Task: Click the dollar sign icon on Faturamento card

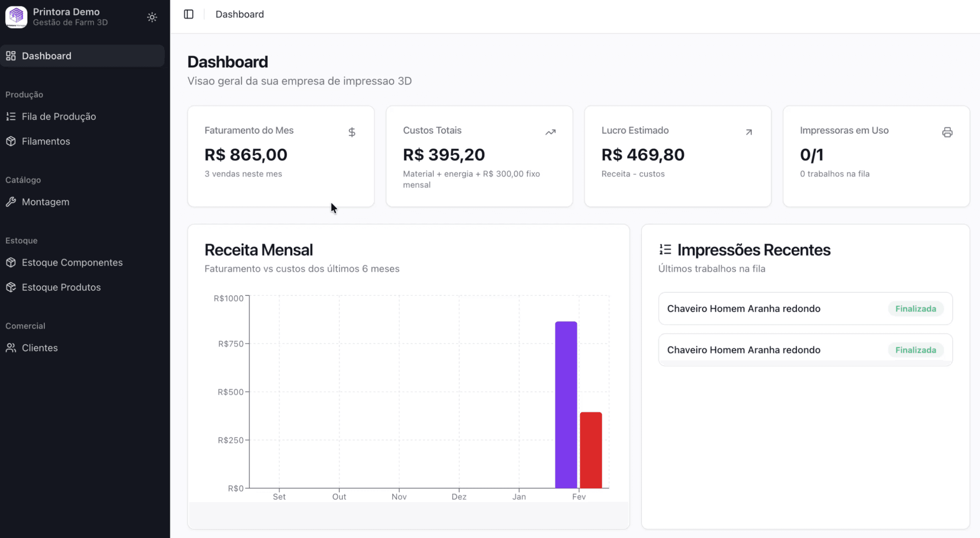Action: tap(352, 132)
